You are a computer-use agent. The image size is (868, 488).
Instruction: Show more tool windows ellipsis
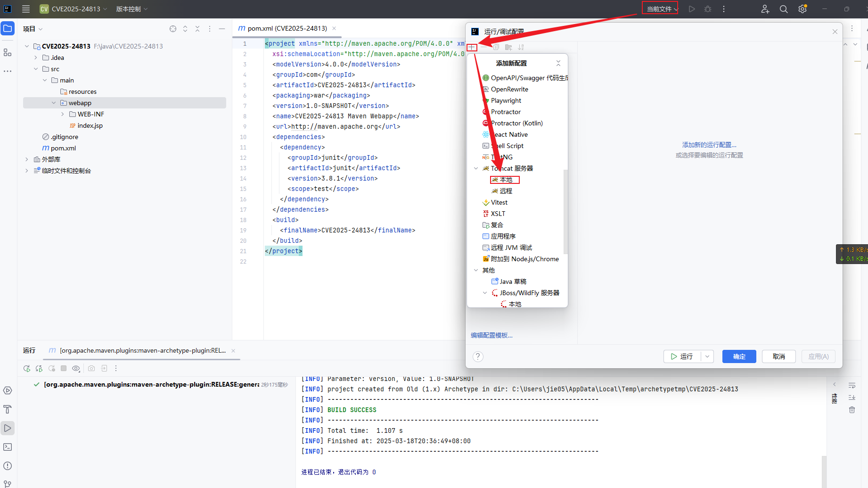coord(8,71)
